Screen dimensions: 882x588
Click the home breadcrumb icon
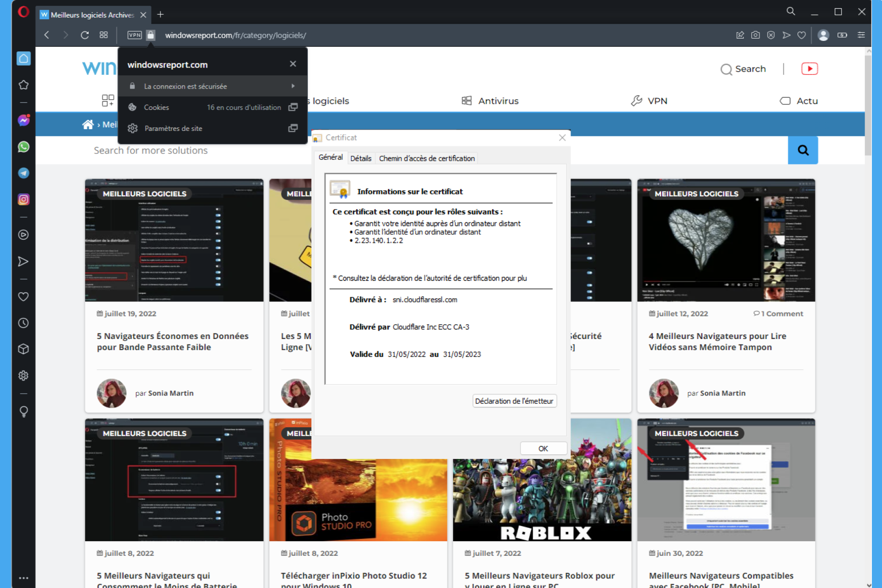(x=88, y=124)
